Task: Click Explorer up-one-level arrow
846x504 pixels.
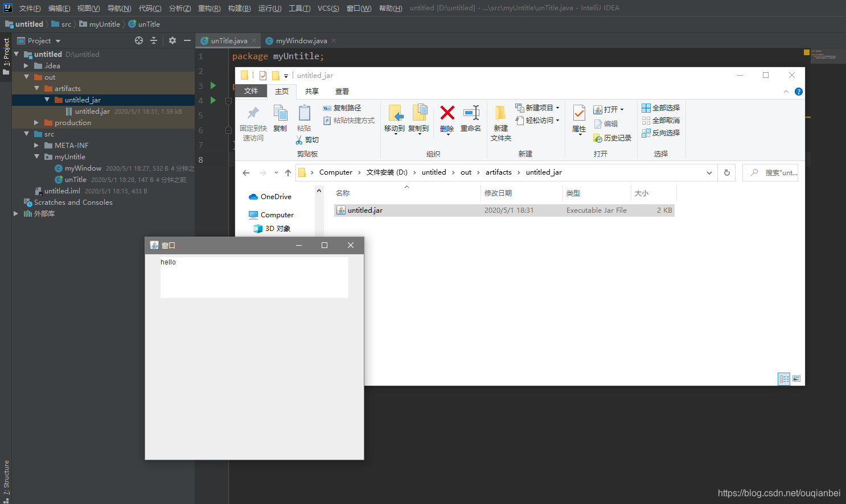Action: pos(288,173)
